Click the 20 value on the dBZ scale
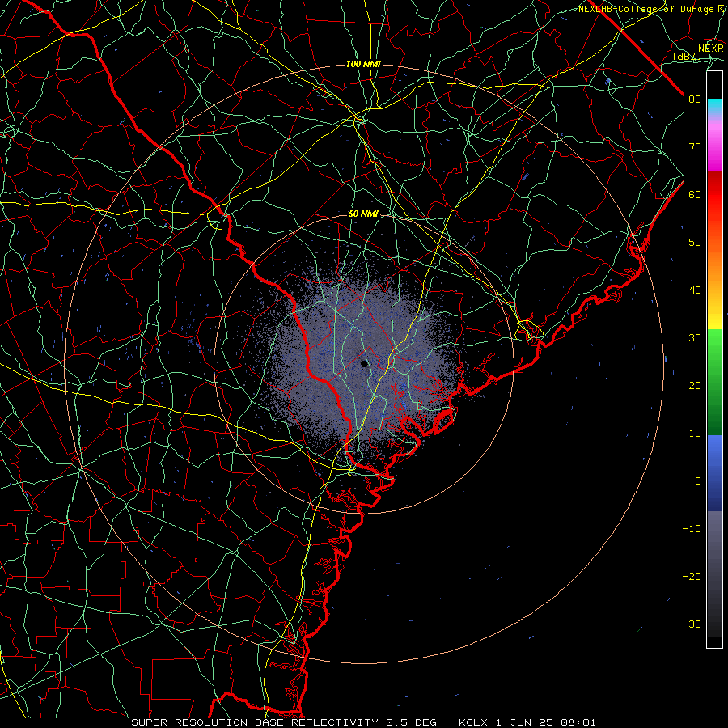The image size is (728, 728). click(x=695, y=386)
